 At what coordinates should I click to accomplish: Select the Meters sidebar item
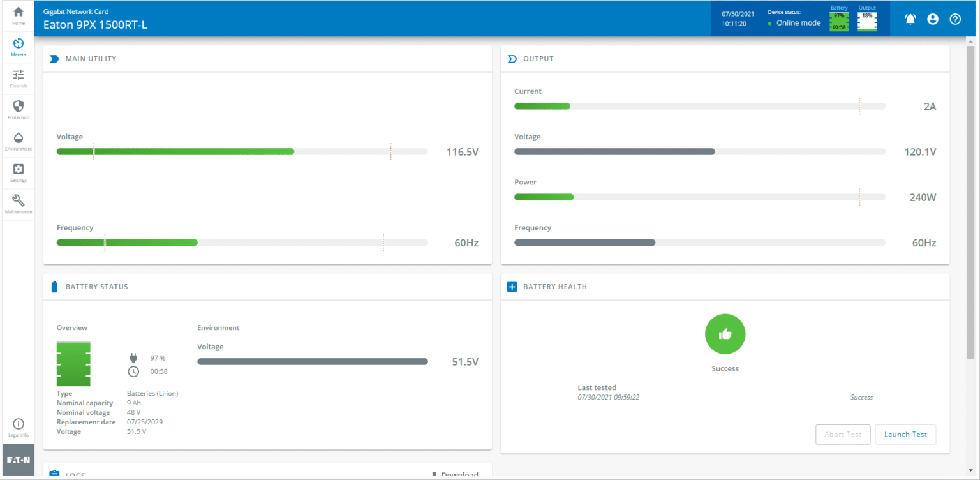(19, 47)
